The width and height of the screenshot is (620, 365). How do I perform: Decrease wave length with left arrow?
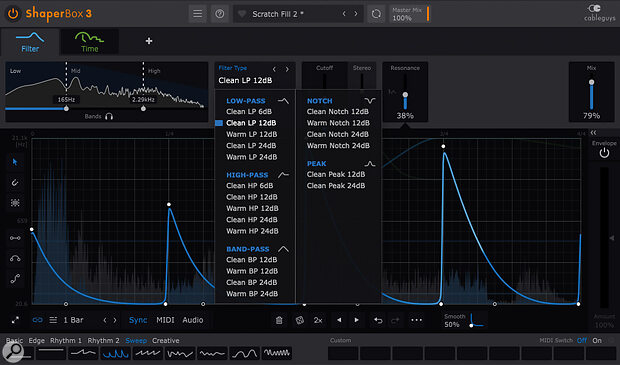[x=105, y=320]
